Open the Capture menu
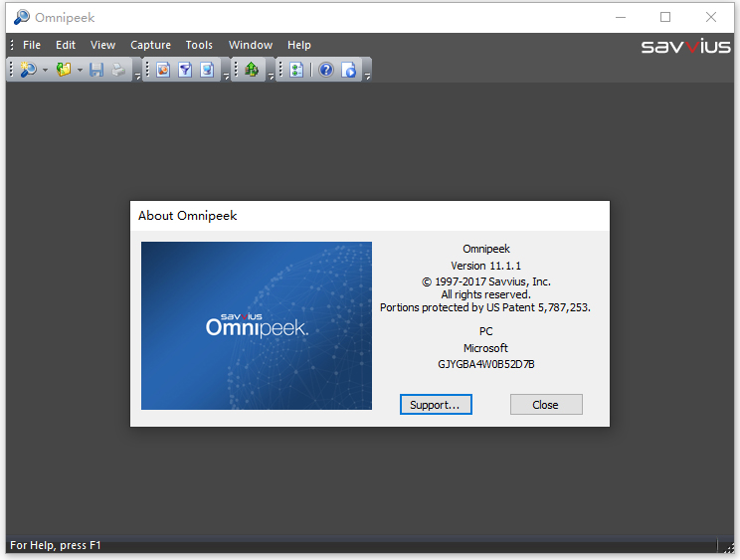Viewport: 740px width, 560px height. click(x=150, y=45)
